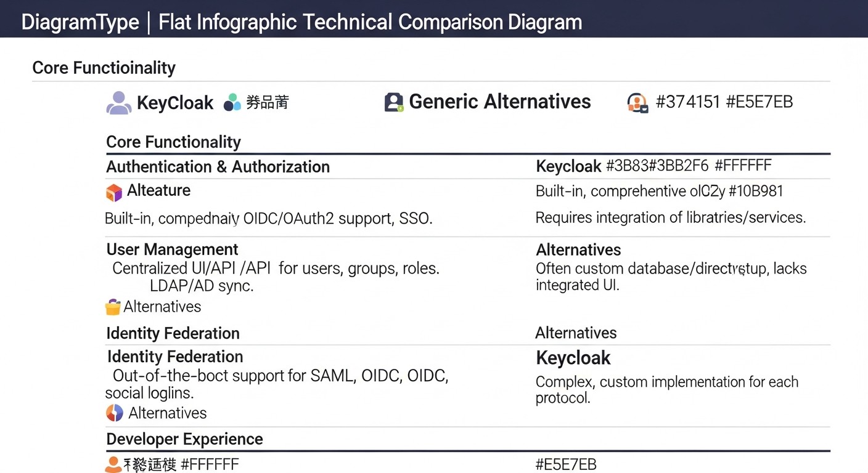Click the purple user icon beside KeyCloak

[119, 103]
